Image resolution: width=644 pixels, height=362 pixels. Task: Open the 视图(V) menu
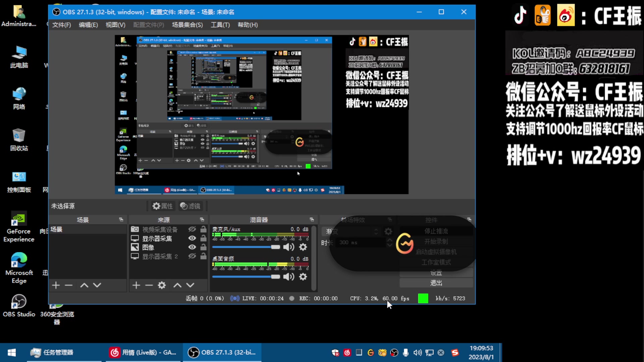tap(115, 25)
